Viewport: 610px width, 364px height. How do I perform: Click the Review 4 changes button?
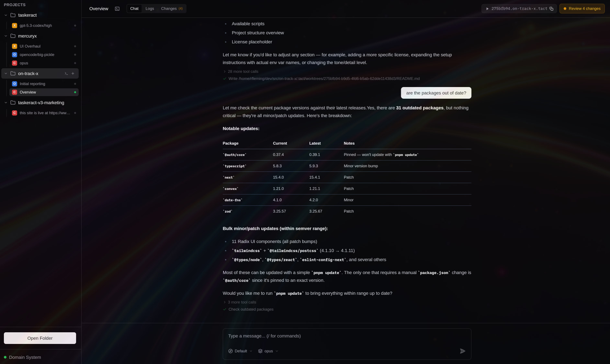[582, 9]
